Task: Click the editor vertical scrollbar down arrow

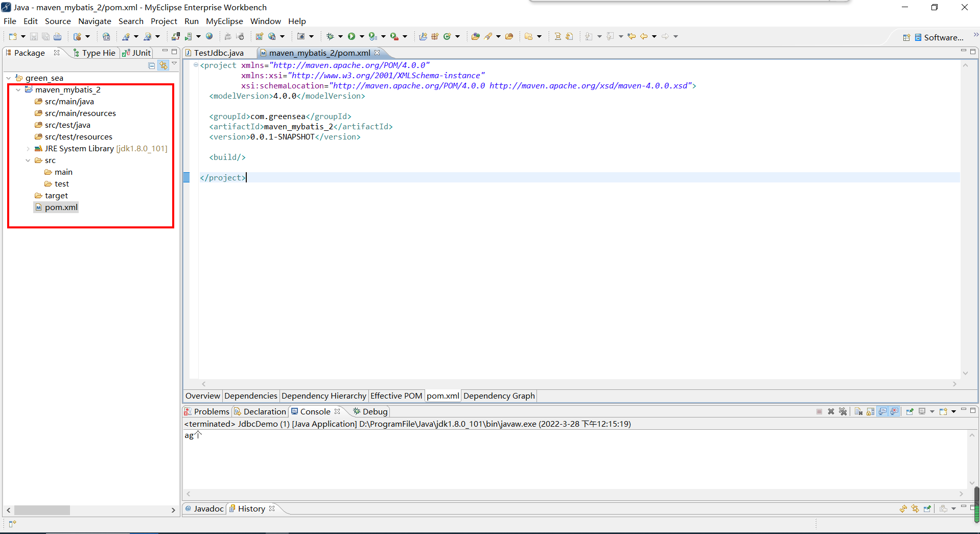Action: tap(965, 373)
